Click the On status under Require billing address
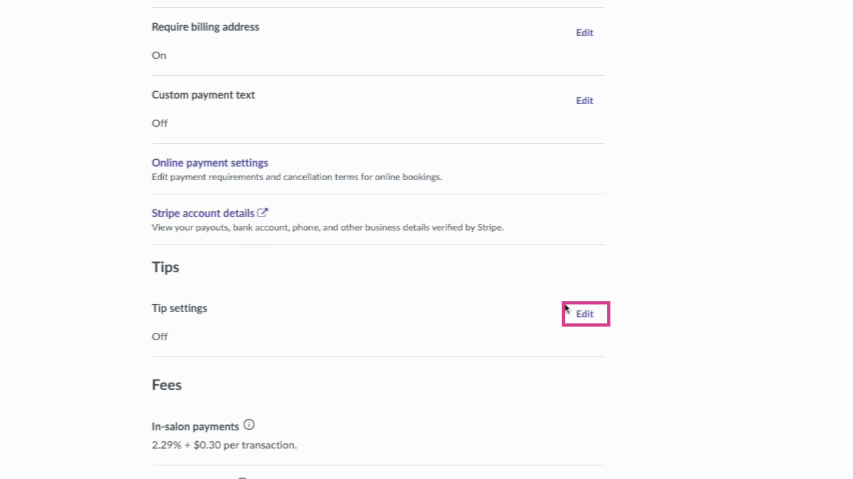853x479 pixels. point(159,56)
